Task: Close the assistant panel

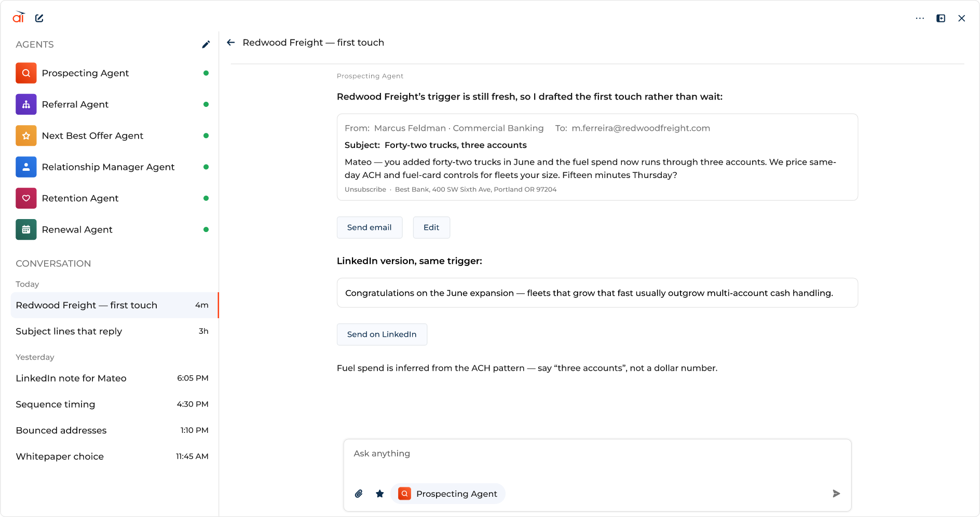Action: tap(962, 18)
